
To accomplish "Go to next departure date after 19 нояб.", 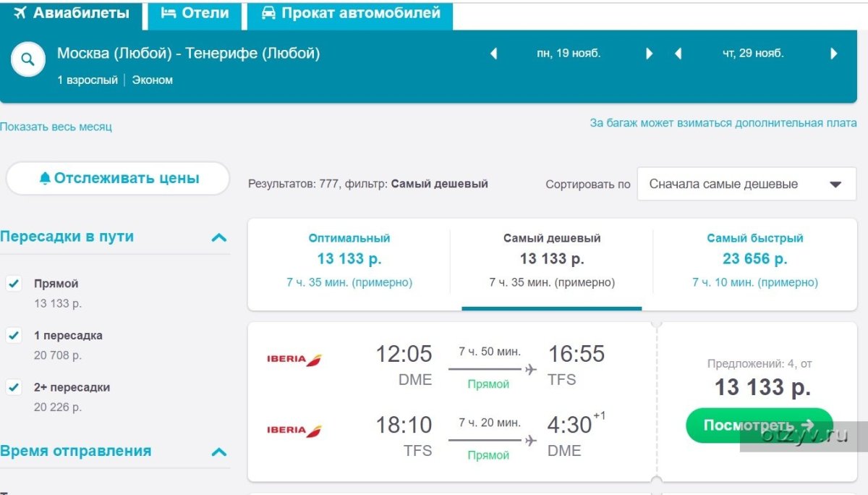I will (650, 54).
